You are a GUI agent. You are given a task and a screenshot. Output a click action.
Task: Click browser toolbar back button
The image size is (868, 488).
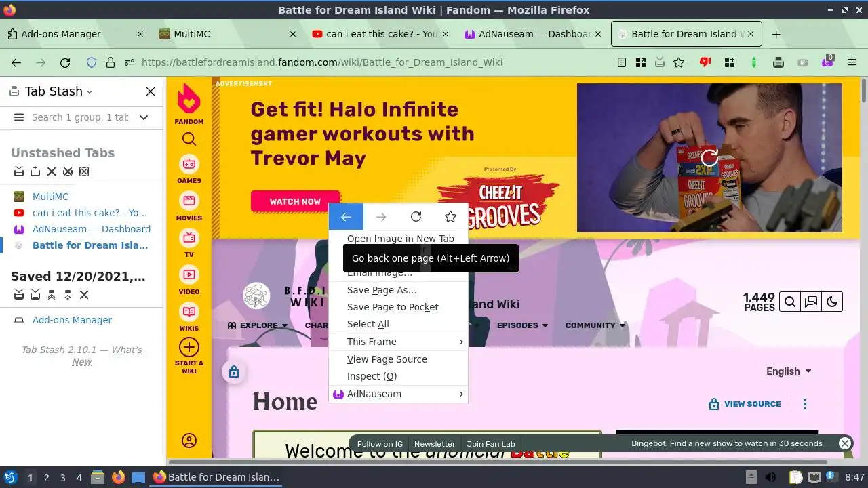point(16,62)
